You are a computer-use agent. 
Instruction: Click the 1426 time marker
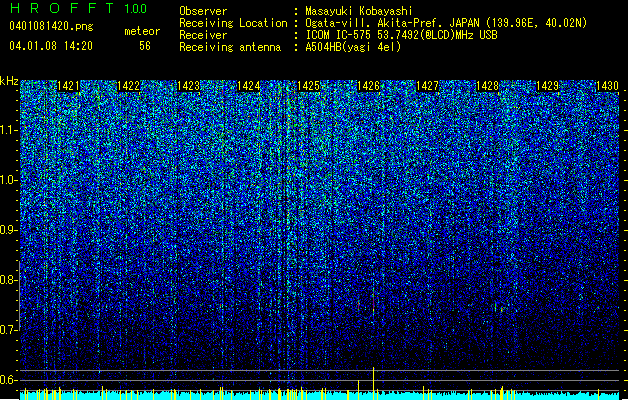point(368,86)
